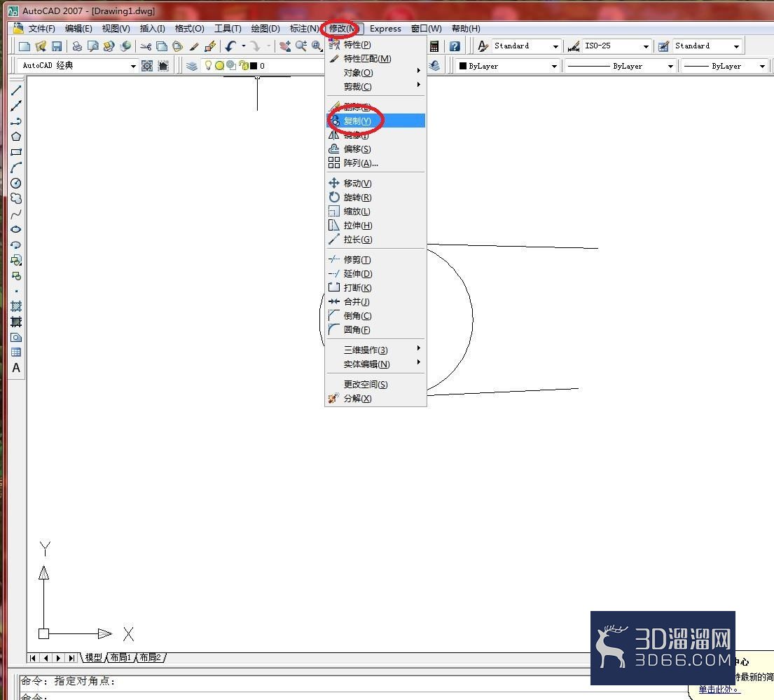Select the Insert Block tool
Image resolution: width=774 pixels, height=700 pixels.
point(16,260)
